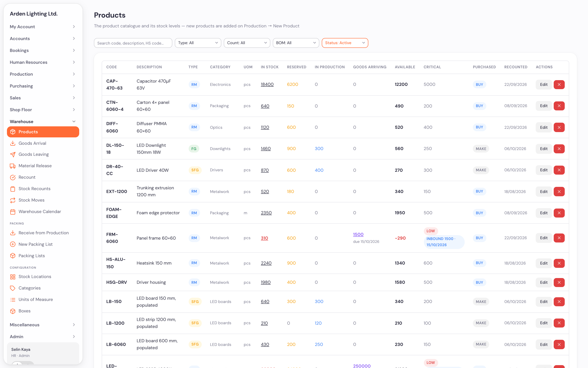The image size is (588, 368).
Task: Open the BOM: All filter dropdown
Action: pyautogui.click(x=296, y=43)
